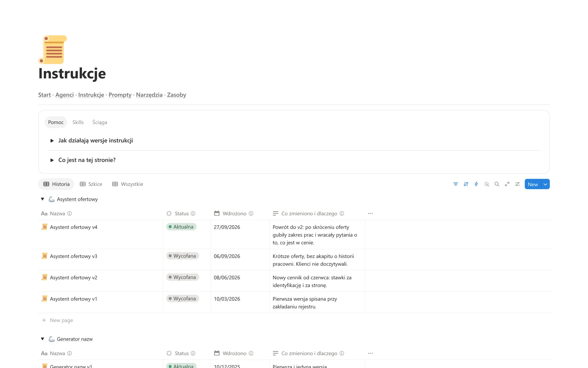Screen dimensions: 588x368
Task: Follow the Prompty navigation link
Action: (x=120, y=95)
